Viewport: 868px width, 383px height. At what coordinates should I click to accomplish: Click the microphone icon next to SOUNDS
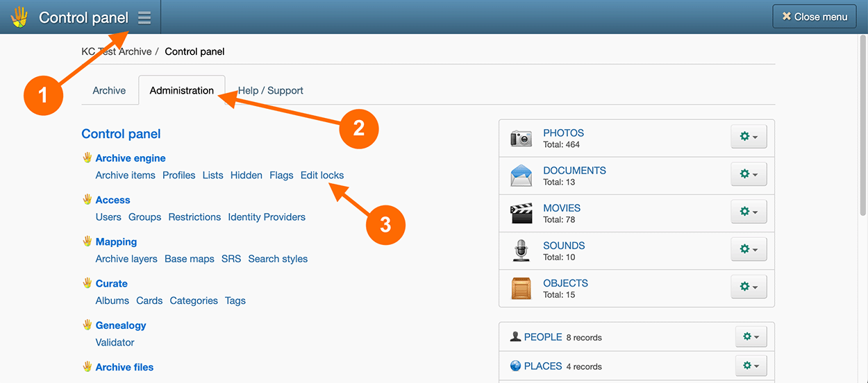click(x=521, y=250)
